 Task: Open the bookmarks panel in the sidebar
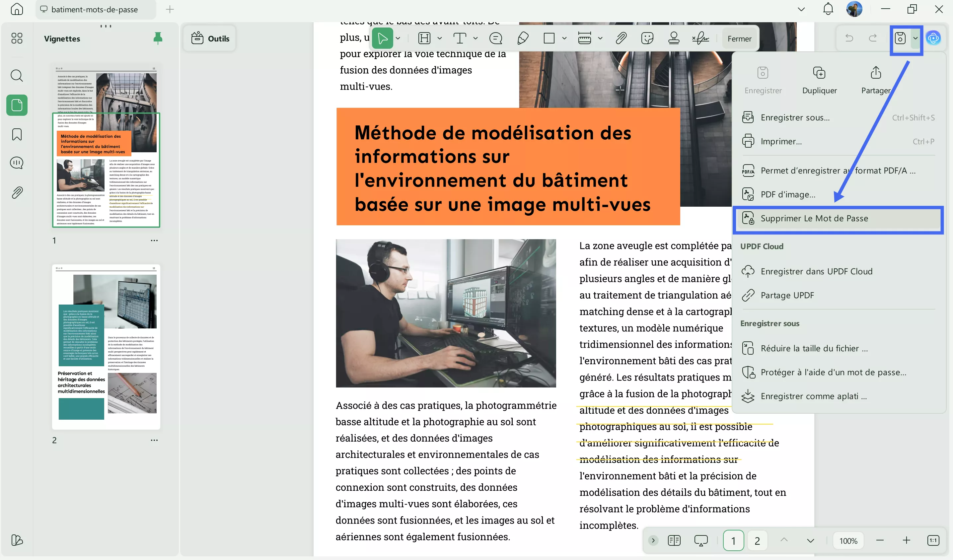pos(17,134)
